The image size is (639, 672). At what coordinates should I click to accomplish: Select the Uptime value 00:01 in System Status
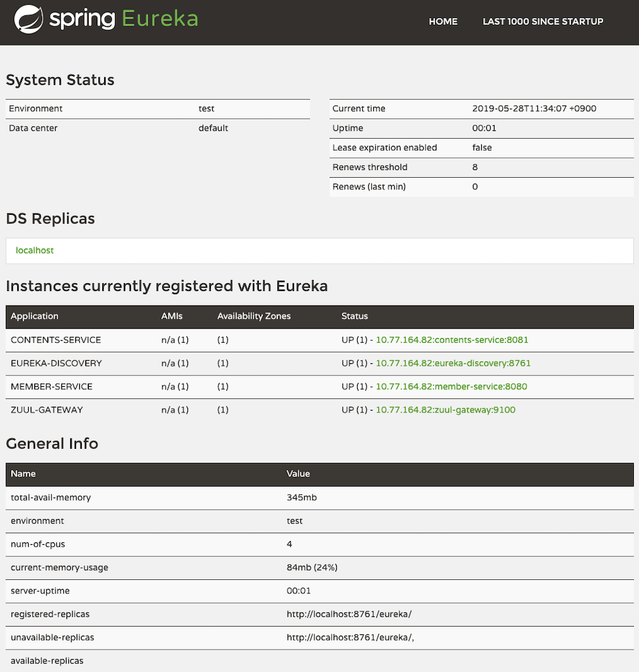(484, 128)
